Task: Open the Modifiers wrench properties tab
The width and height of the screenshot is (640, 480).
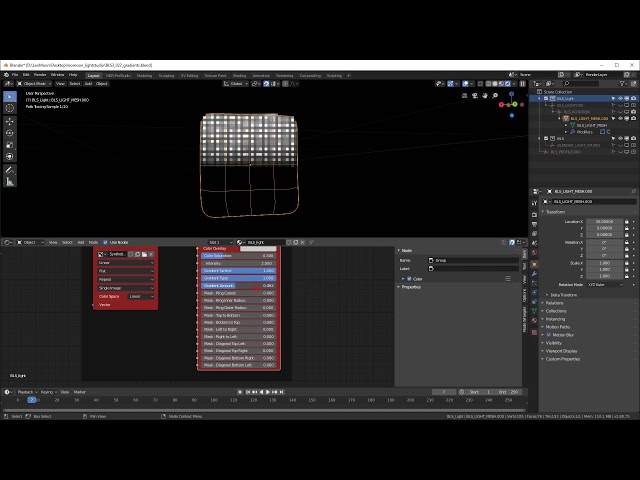Action: (534, 273)
